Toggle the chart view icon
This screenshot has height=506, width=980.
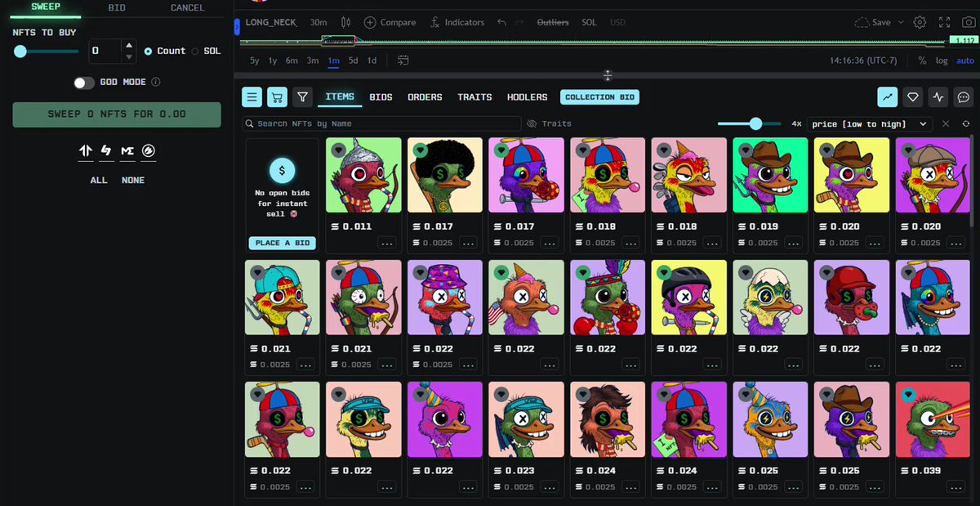(888, 97)
